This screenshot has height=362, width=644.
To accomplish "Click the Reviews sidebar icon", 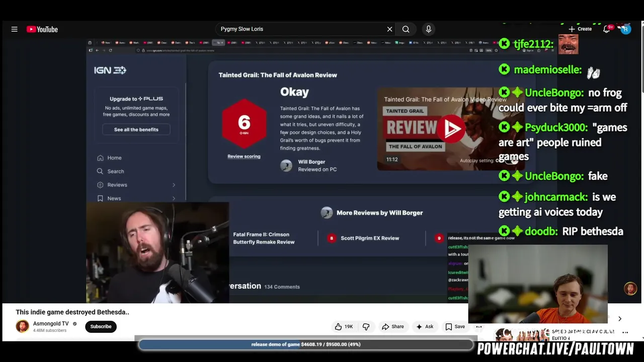I will click(100, 185).
